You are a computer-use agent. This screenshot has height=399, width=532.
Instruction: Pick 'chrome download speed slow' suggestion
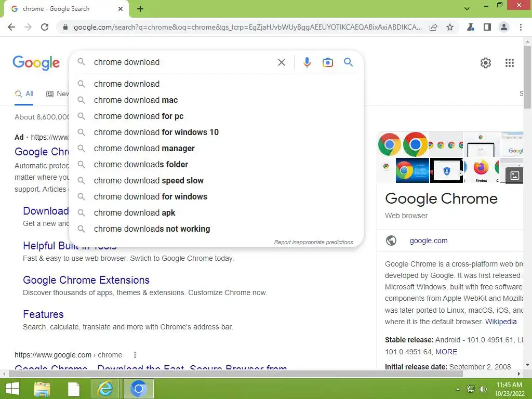pos(216,180)
